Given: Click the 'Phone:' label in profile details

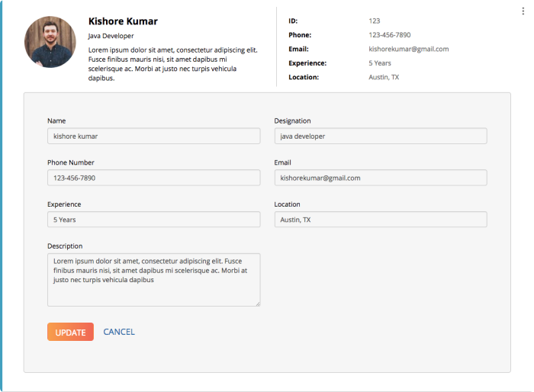Looking at the screenshot, I should (x=300, y=35).
